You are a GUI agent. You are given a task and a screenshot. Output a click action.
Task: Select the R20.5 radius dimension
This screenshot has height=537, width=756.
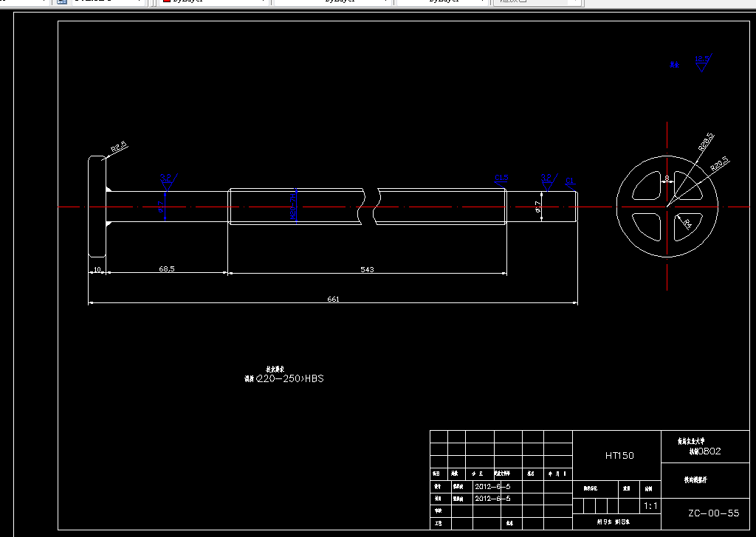tap(720, 164)
